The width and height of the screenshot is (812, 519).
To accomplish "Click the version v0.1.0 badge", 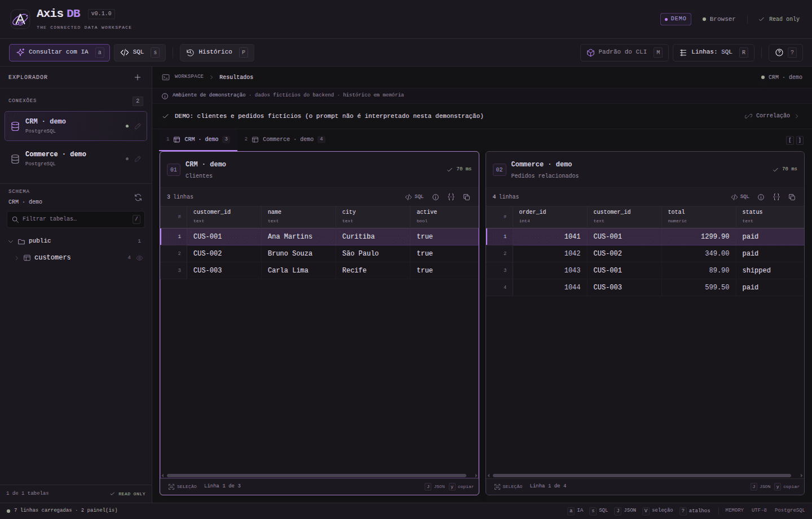I will pyautogui.click(x=101, y=14).
